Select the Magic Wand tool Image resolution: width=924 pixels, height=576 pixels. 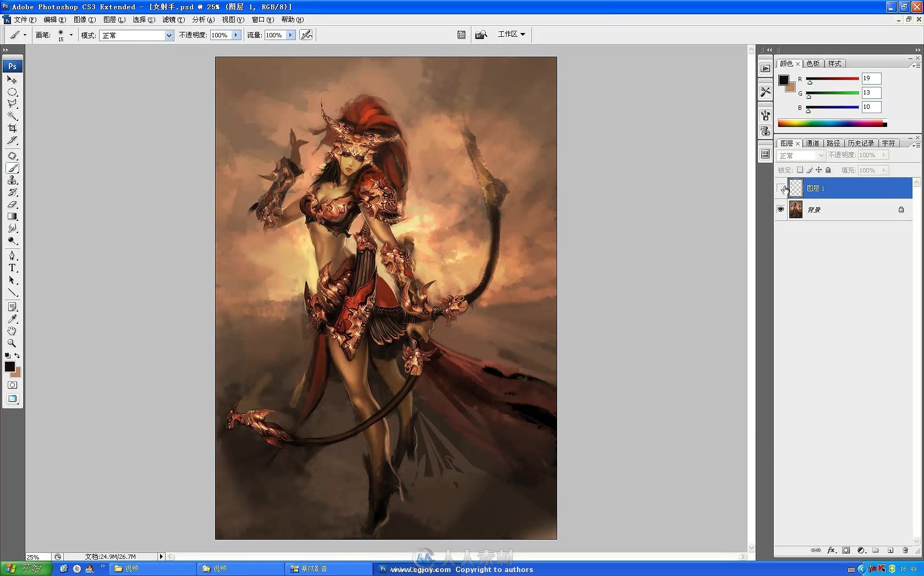pos(12,115)
